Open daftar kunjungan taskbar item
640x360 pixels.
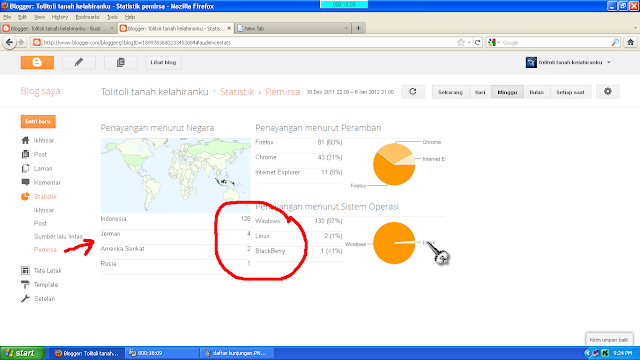coord(237,353)
